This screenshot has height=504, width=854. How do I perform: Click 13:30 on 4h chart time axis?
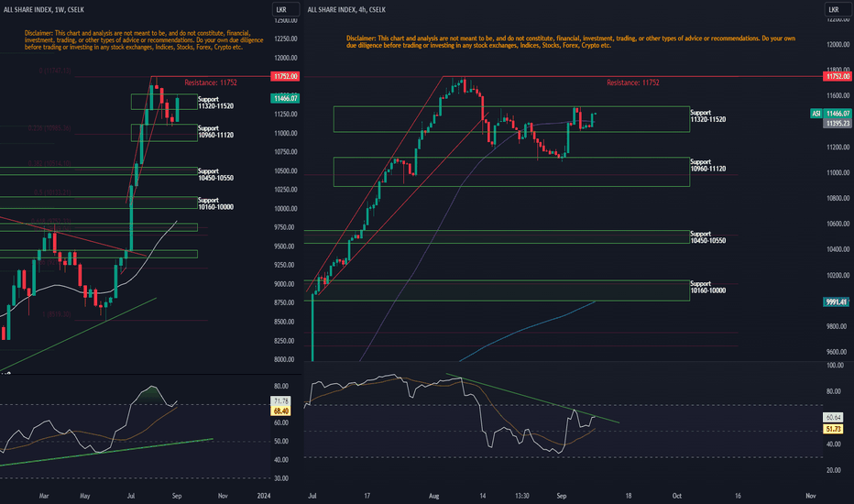(x=521, y=496)
